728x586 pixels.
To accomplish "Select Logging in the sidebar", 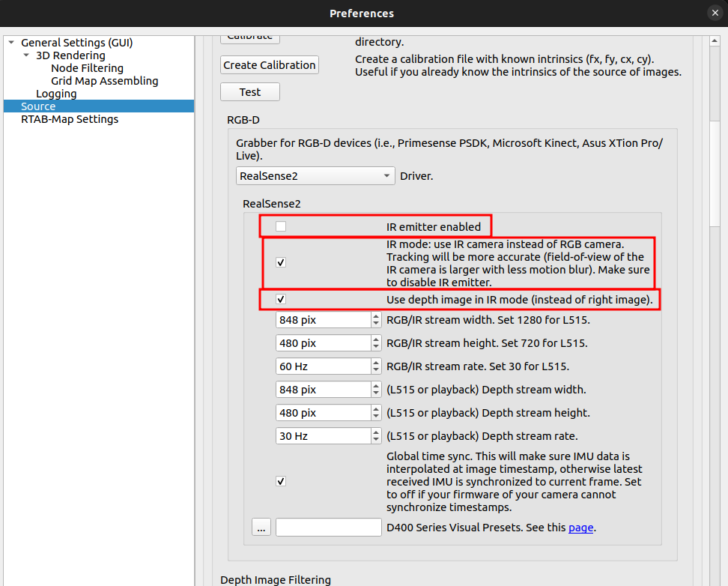I will click(56, 94).
